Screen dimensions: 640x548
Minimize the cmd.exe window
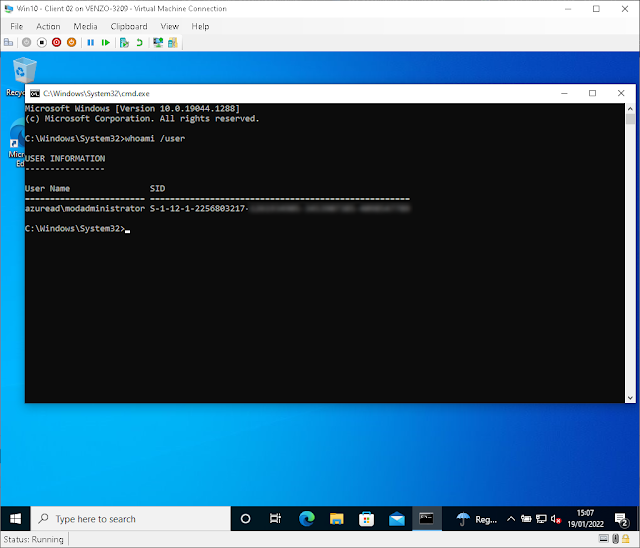point(564,93)
